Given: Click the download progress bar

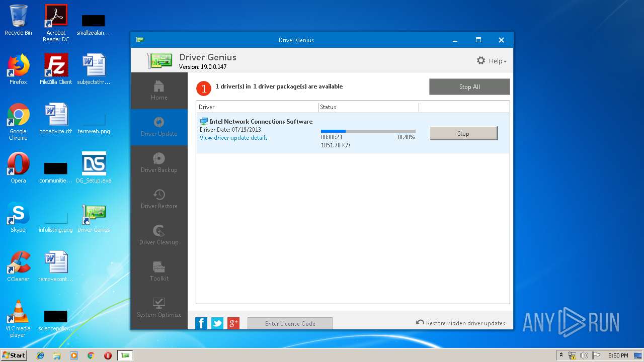Looking at the screenshot, I should (x=368, y=131).
